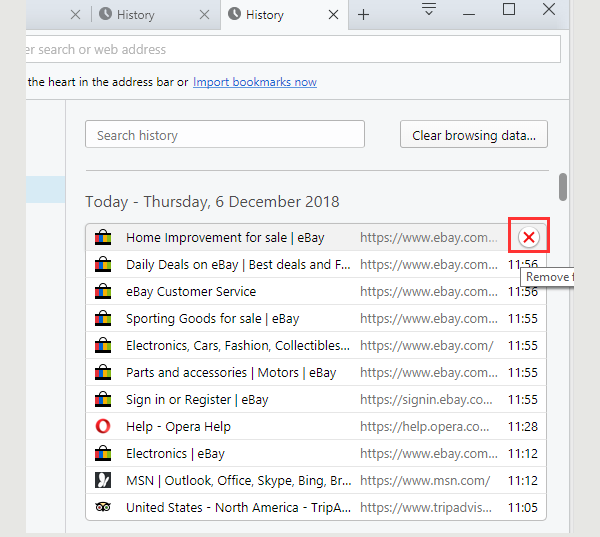Open Sign in or Register eBay entry

(x=197, y=400)
